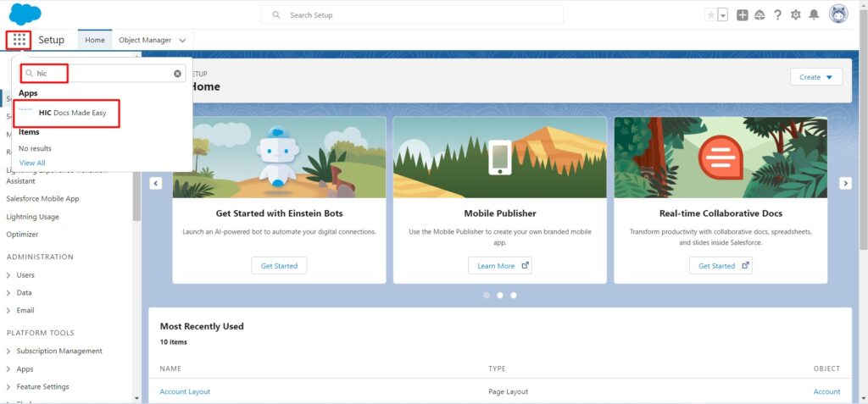
Task: Click the sidebar scroll down arrow
Action: 136,398
